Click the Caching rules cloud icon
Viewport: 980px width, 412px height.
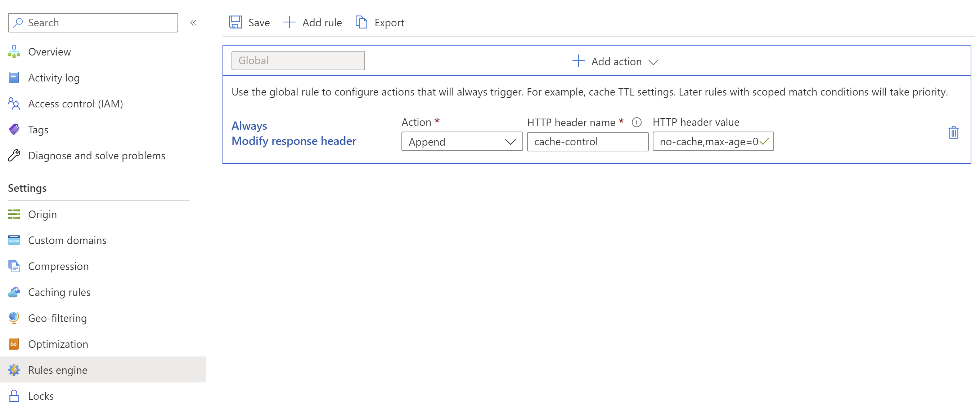tap(14, 292)
